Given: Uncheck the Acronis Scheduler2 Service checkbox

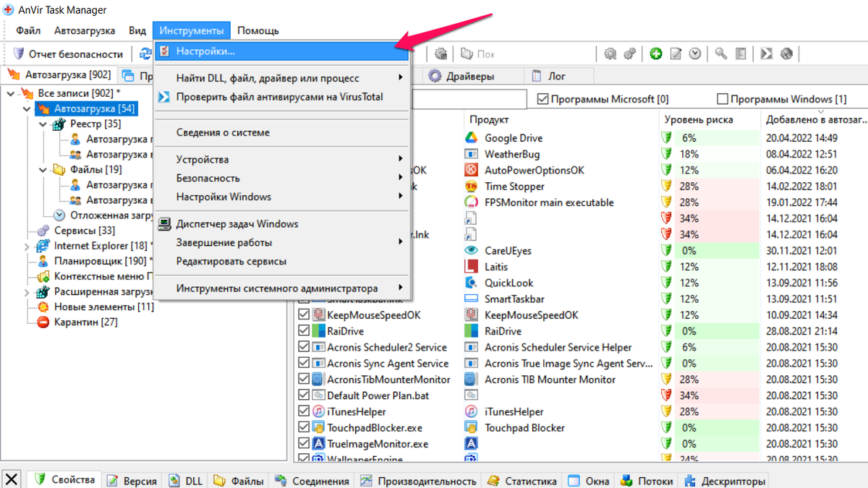Looking at the screenshot, I should 304,347.
